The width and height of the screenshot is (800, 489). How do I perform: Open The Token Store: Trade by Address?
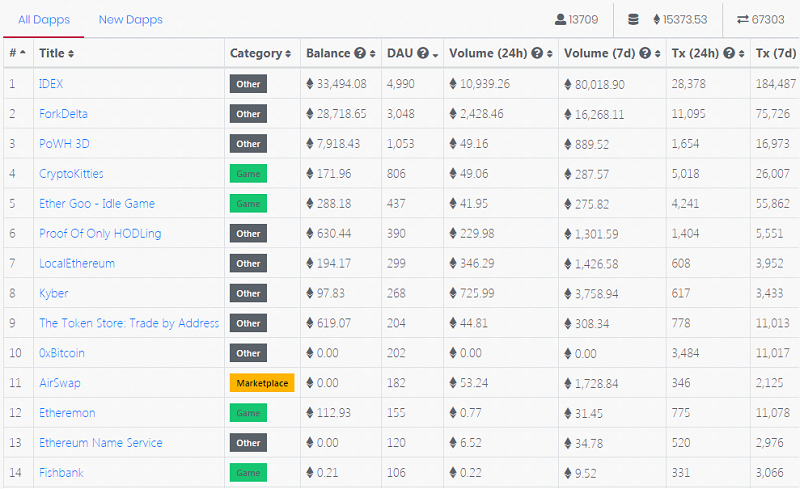pyautogui.click(x=129, y=323)
